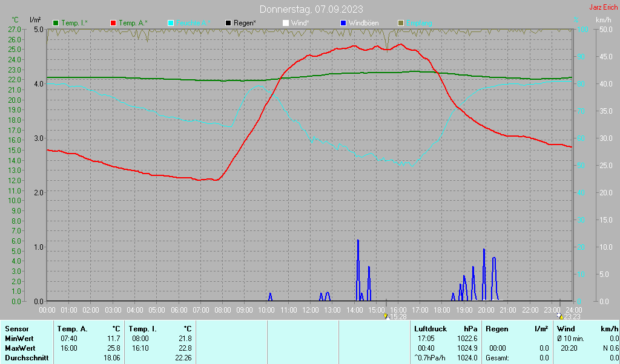This screenshot has height=364, width=620.
Task: Click the 'N 0.6' wind gust value
Action: point(611,349)
